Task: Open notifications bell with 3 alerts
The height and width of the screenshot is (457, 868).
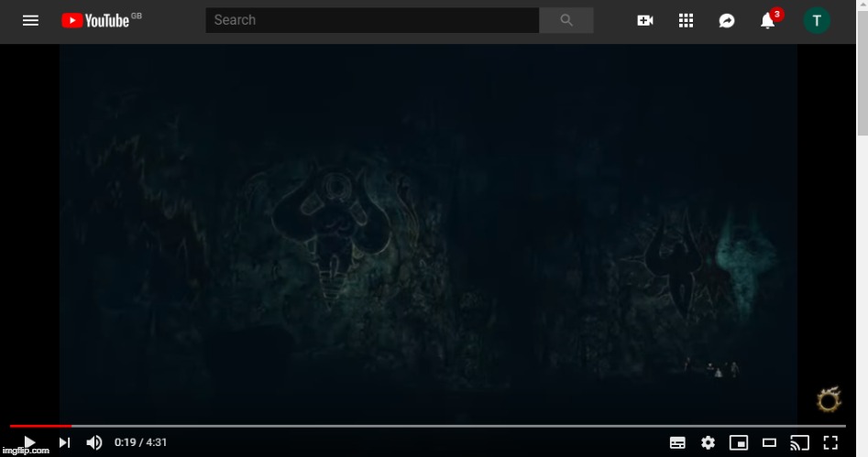Action: tap(769, 19)
